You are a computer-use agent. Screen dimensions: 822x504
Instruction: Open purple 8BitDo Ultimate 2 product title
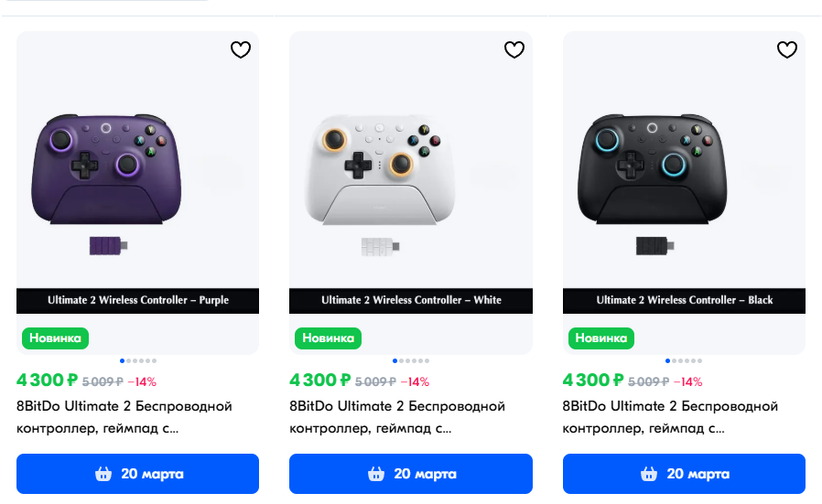124,417
